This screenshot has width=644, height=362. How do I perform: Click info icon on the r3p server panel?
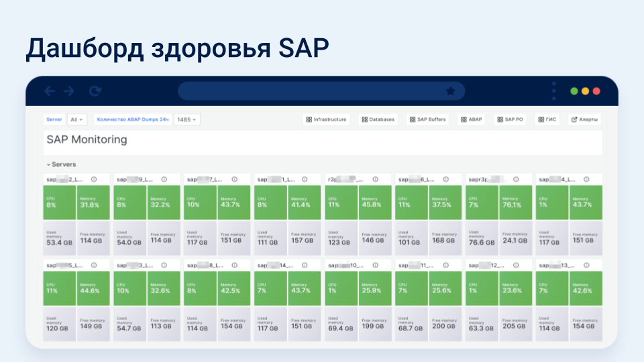click(375, 180)
